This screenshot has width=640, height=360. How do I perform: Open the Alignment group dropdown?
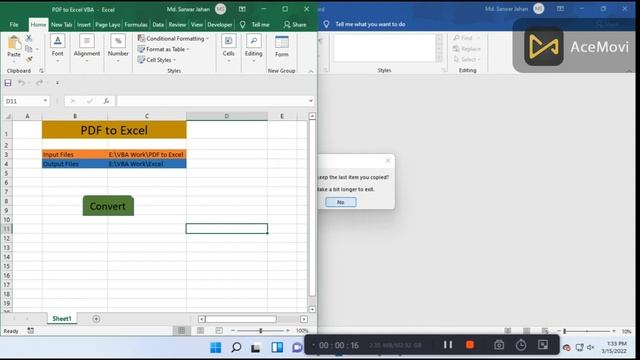87,48
